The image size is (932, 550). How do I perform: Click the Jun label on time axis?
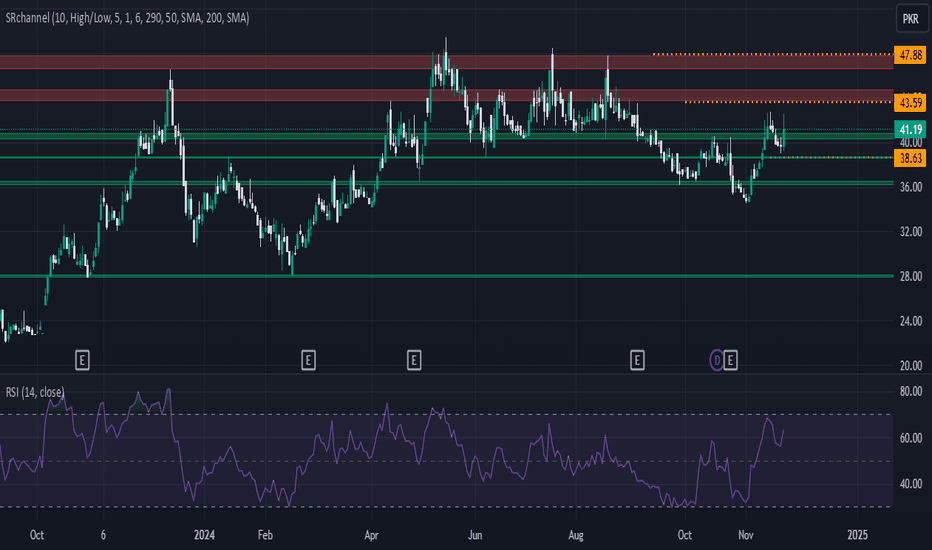[475, 535]
